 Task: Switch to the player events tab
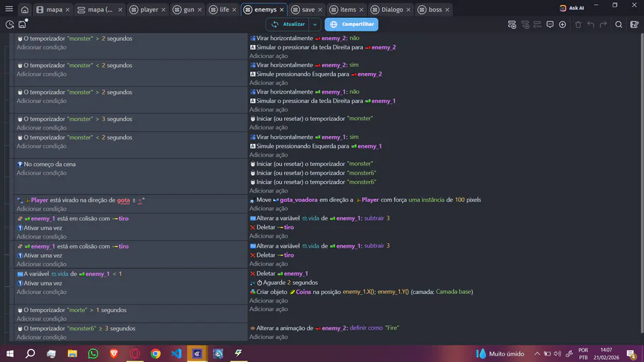[148, 9]
